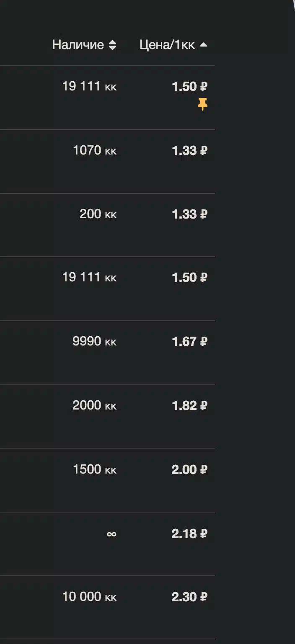295x644 pixels.
Task: Click 1.33 ₽ price in the 1070 кк row
Action: (x=189, y=151)
